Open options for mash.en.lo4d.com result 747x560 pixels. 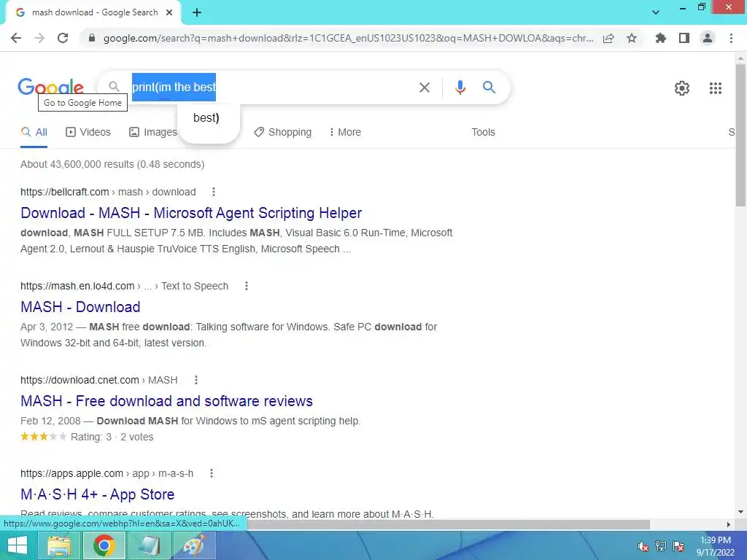point(247,286)
